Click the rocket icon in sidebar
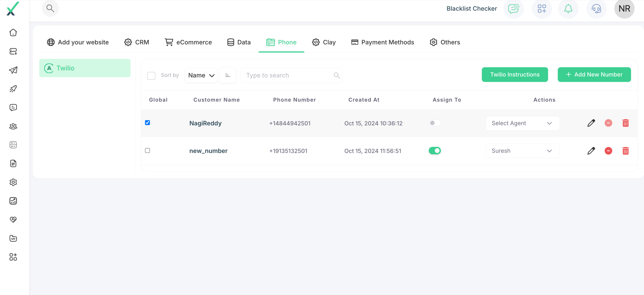Image resolution: width=644 pixels, height=295 pixels. coord(13,89)
